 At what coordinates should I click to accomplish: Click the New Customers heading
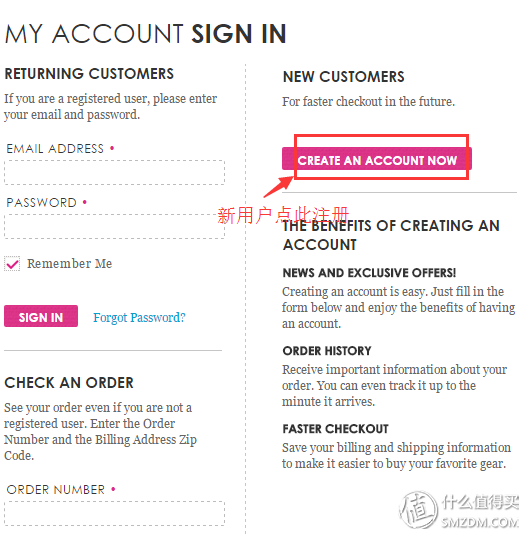click(x=344, y=77)
